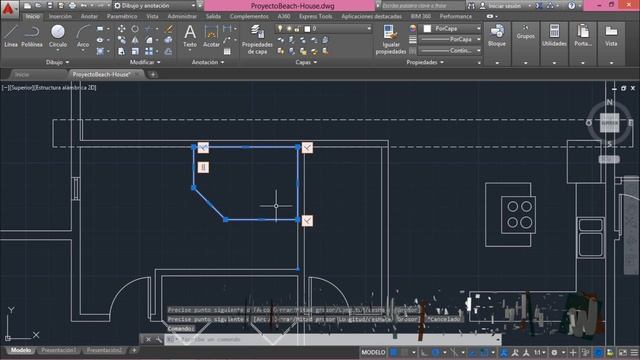Viewport: 640px width, 360px height.
Task: Click Igualar propiedades tool
Action: tap(391, 39)
